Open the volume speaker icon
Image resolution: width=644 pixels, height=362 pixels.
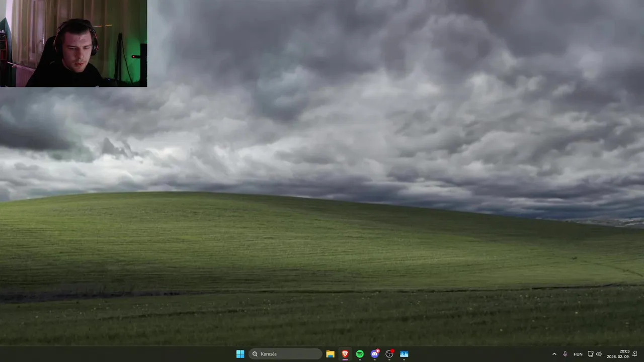coord(599,354)
